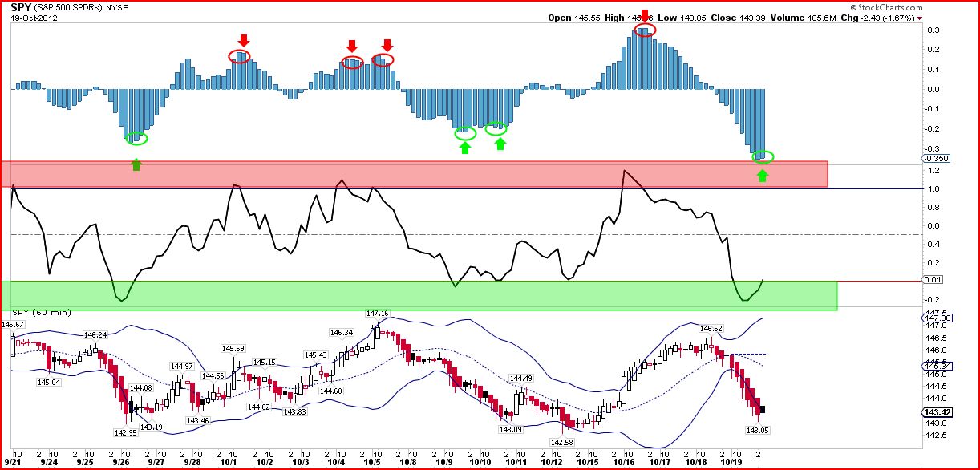Click the 10/19 date on the time axis
This screenshot has width=980, height=470.
click(730, 463)
